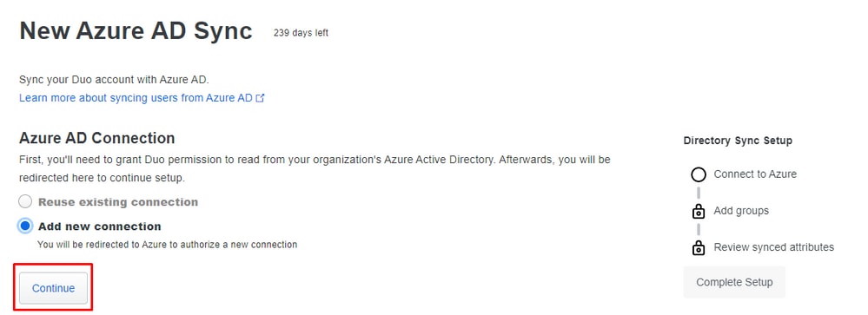Click the New Azure AD Sync page title
Screen dimensions: 868x315
pyautogui.click(x=136, y=30)
